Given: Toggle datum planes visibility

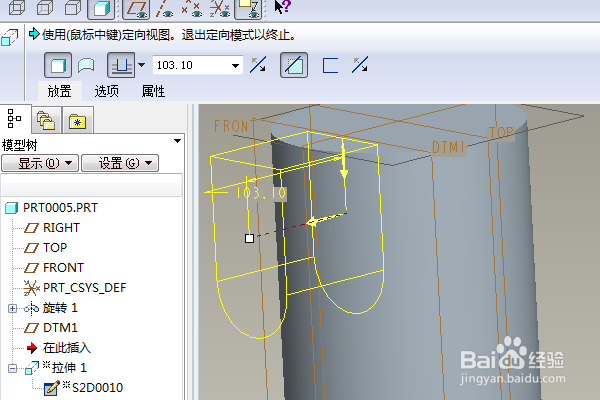Looking at the screenshot, I should (x=136, y=8).
